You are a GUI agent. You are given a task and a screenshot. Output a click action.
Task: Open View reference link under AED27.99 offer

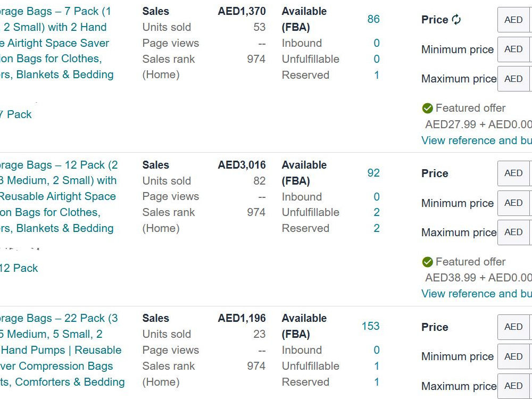[x=476, y=140]
